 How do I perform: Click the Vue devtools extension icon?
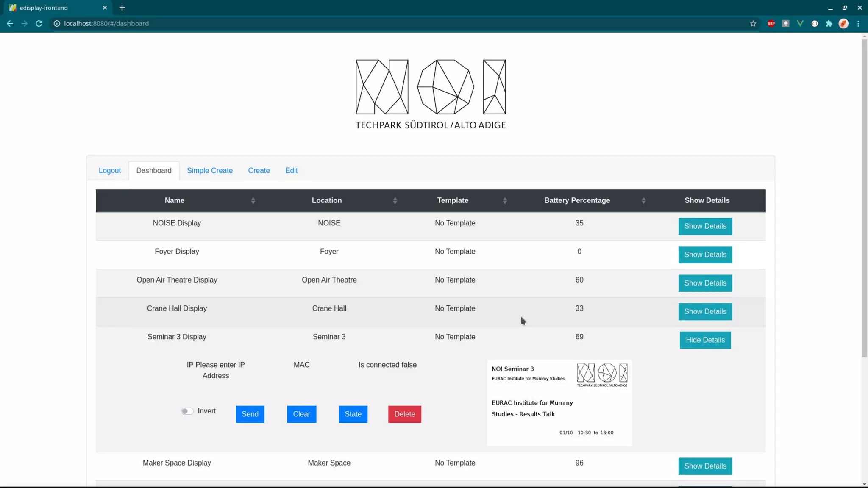pos(800,24)
